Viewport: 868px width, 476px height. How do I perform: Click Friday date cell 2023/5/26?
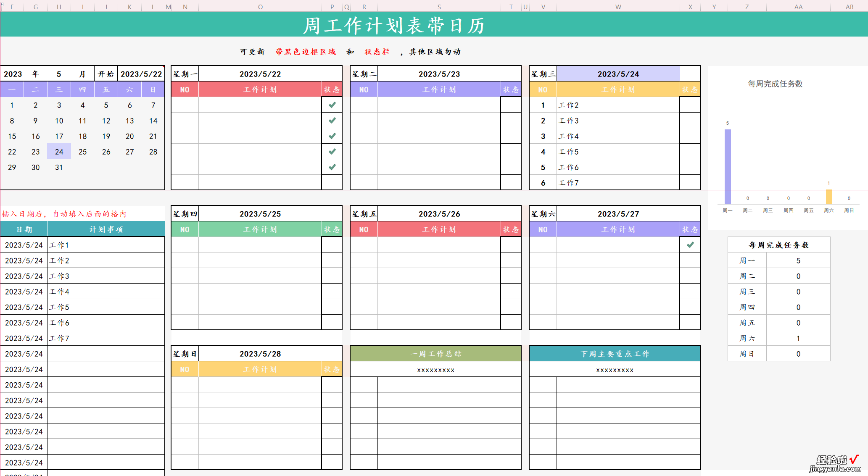(439, 214)
